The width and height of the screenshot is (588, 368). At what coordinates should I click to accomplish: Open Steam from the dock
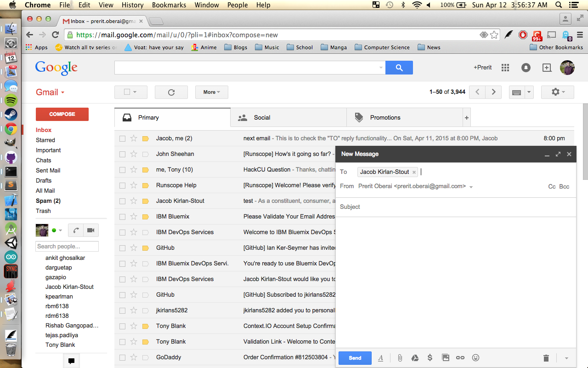(x=11, y=115)
